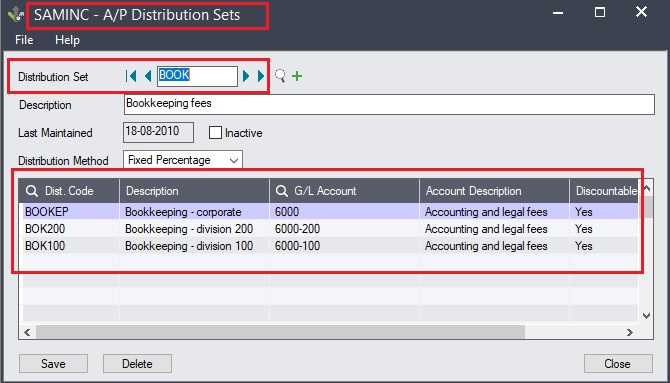Click Bookkeeping - division 200 cell
The image size is (670, 383).
tap(194, 229)
